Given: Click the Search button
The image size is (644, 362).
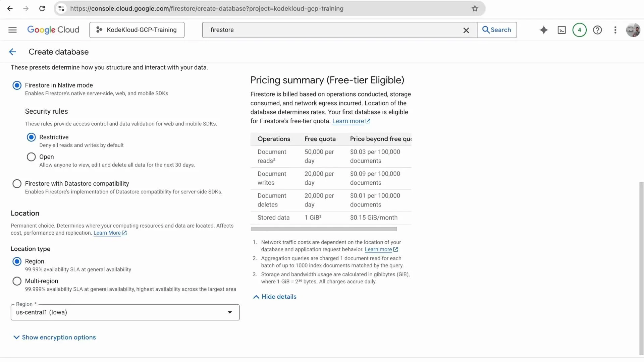Looking at the screenshot, I should point(497,30).
